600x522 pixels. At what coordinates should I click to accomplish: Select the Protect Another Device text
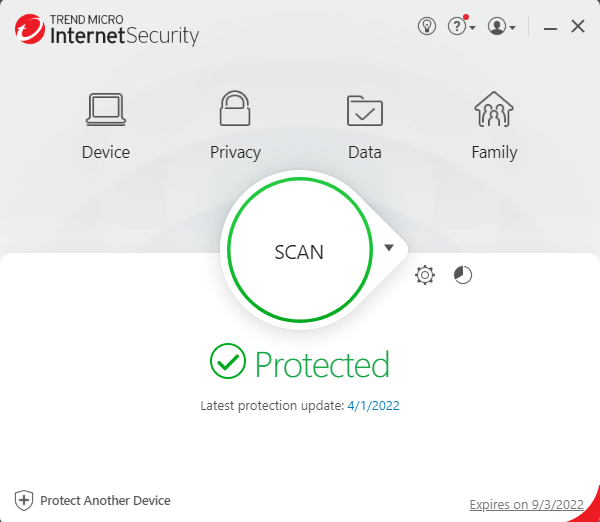[105, 500]
